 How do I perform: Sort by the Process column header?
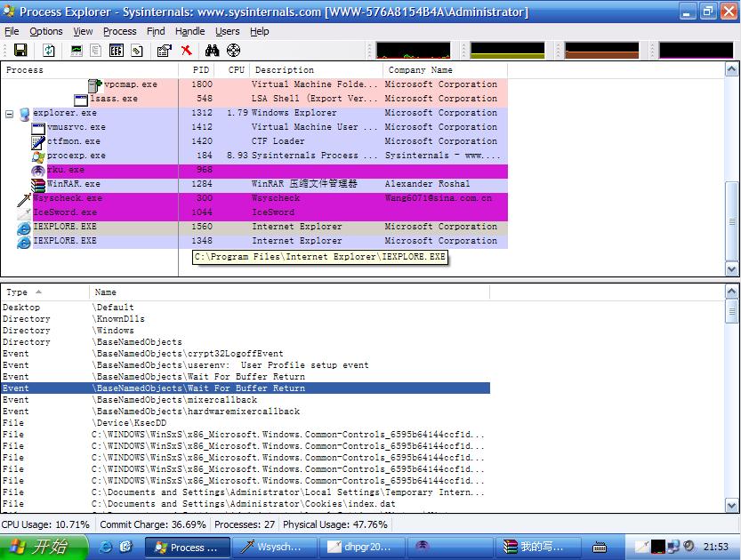point(89,70)
